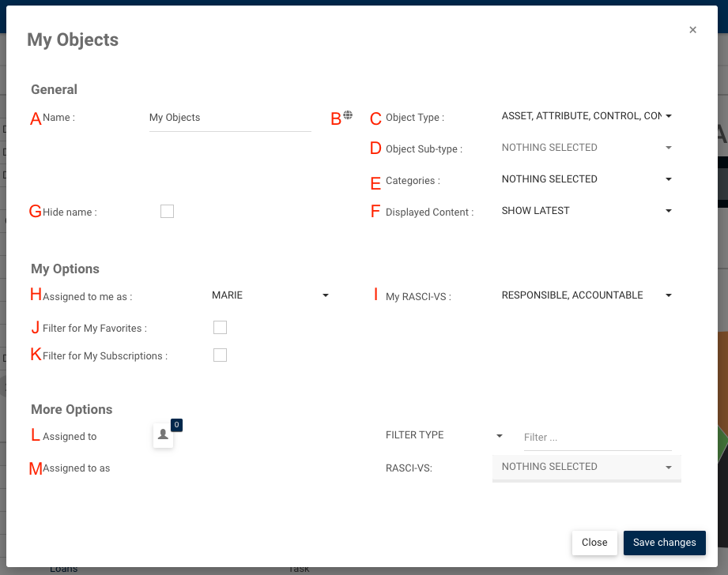Enable Filter for My Favorites checkbox
The height and width of the screenshot is (575, 728).
pyautogui.click(x=221, y=328)
